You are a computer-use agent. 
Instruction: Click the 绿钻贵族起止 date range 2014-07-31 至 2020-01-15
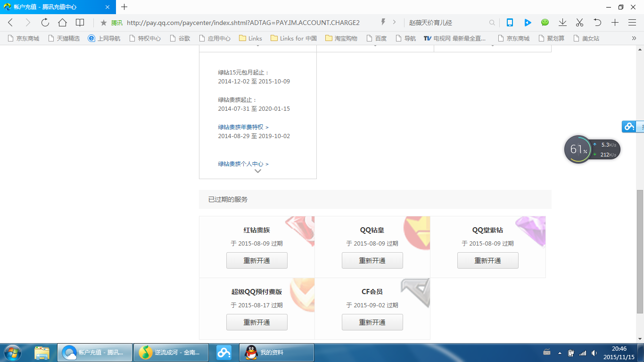point(254,109)
